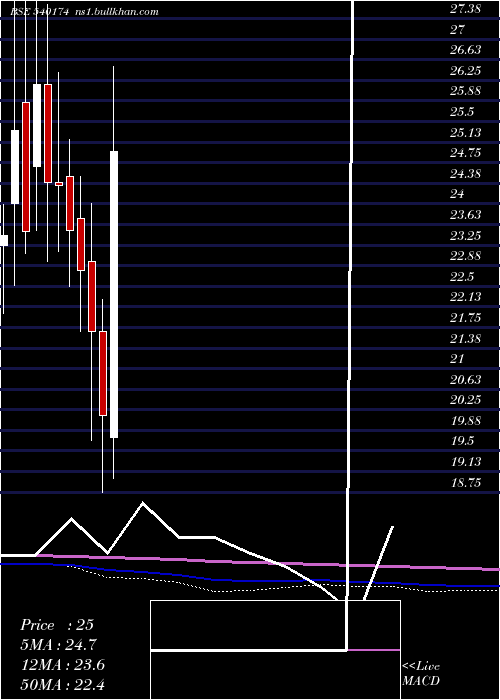This screenshot has width=500, height=700.
Task: Click the BSE 540174 symbol label
Action: point(40,12)
